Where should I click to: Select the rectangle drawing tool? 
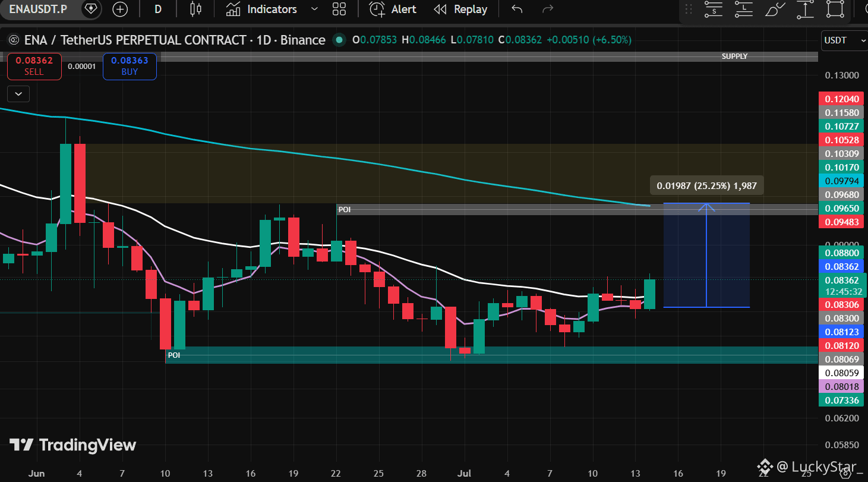(x=835, y=9)
